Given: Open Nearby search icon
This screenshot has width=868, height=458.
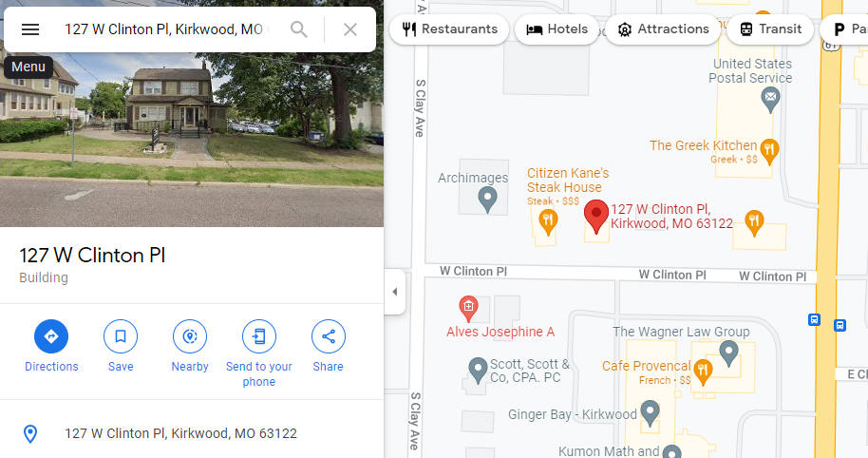Looking at the screenshot, I should tap(190, 336).
